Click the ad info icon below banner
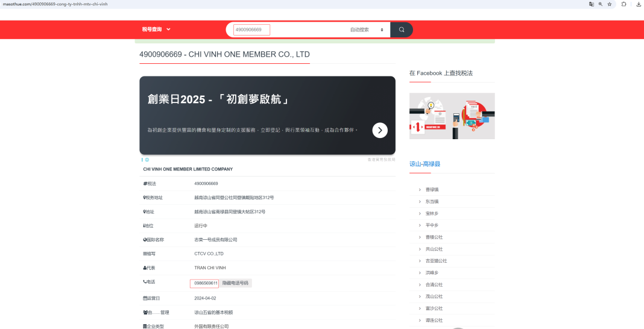Screen dimensions: 644x329 pyautogui.click(x=147, y=160)
